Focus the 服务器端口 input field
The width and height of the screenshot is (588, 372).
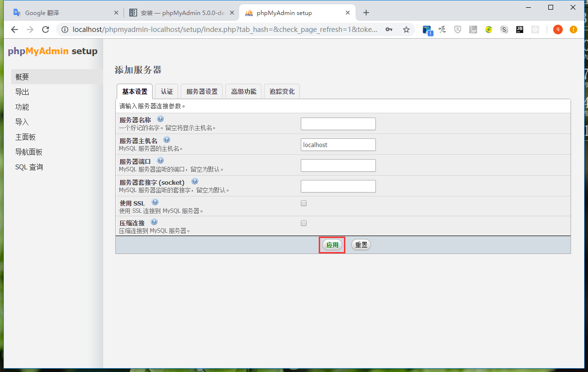(338, 165)
